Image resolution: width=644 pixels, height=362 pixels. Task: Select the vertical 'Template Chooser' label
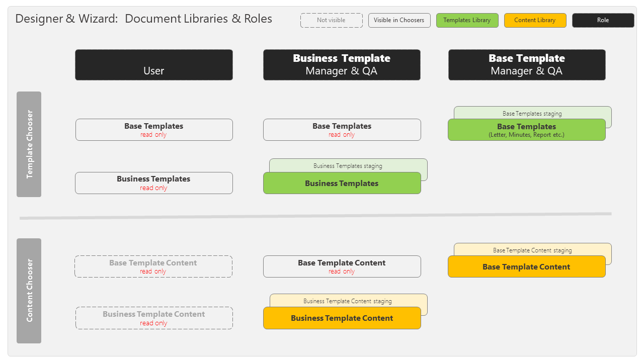(x=29, y=144)
